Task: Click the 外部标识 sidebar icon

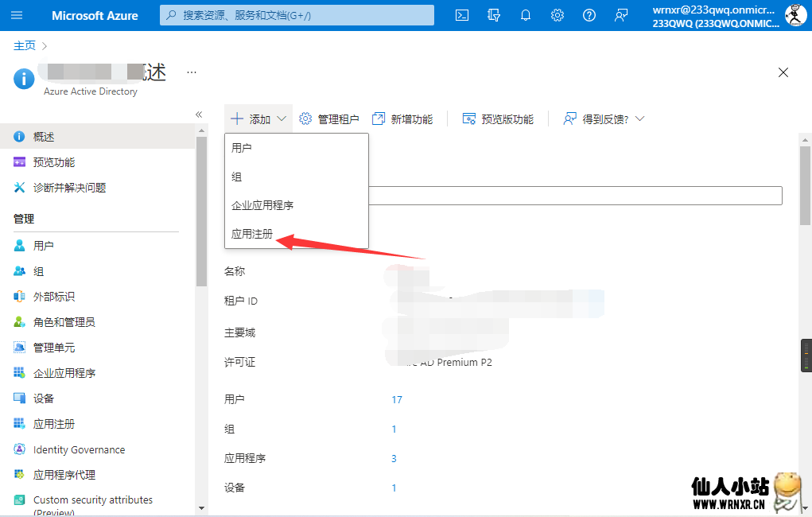Action: 19,297
